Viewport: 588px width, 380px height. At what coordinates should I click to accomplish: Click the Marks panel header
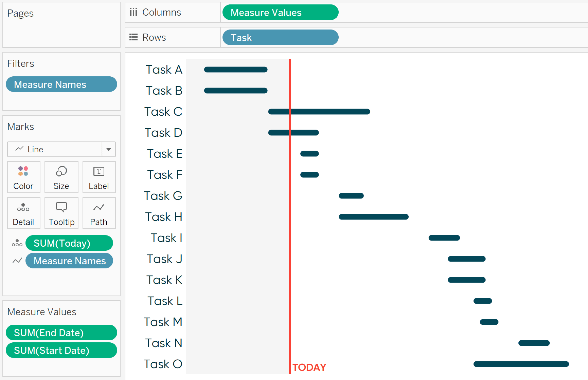[x=21, y=127]
